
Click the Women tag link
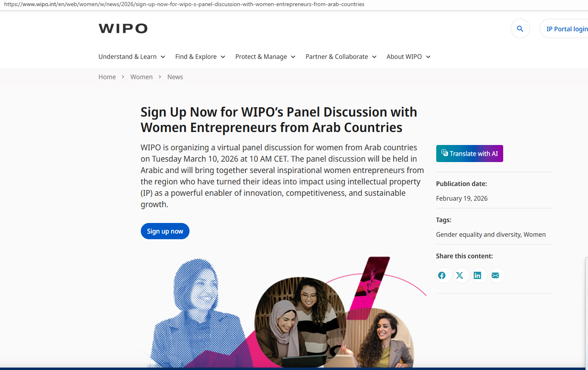click(534, 234)
